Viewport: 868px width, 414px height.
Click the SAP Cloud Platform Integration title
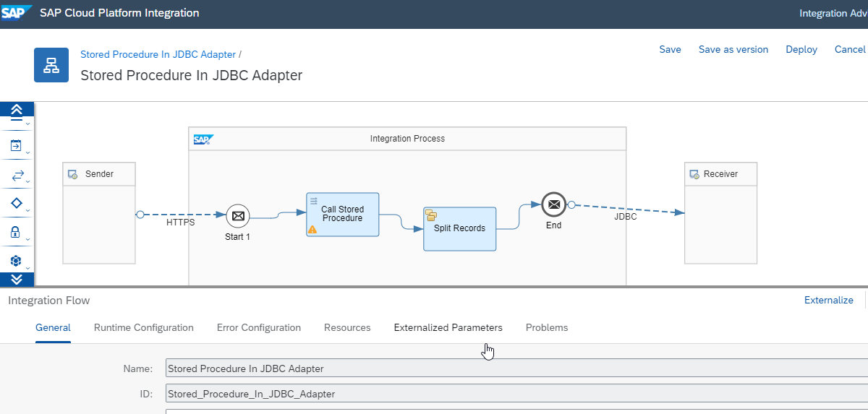click(119, 13)
